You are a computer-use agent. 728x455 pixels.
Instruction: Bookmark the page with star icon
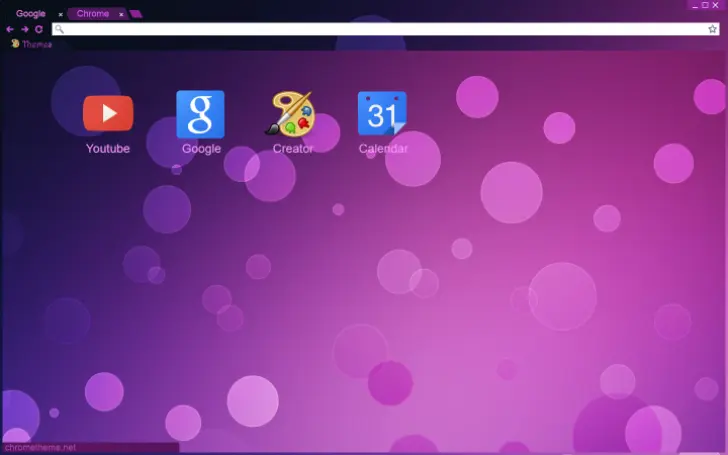click(x=712, y=29)
